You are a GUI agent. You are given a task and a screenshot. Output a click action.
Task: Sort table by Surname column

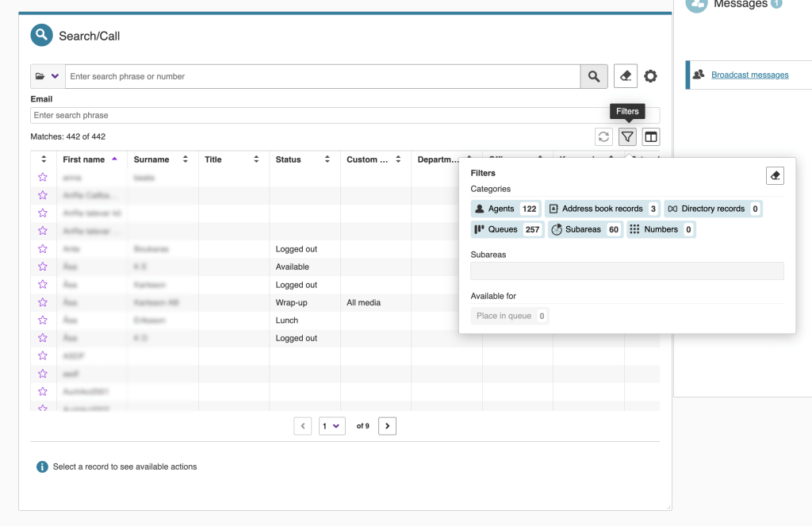[x=161, y=159]
